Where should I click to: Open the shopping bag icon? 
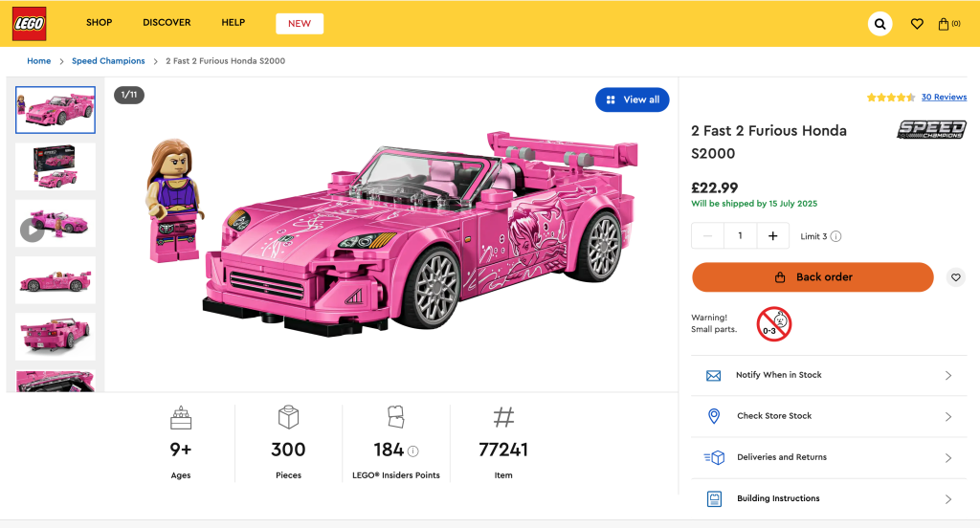pos(947,24)
